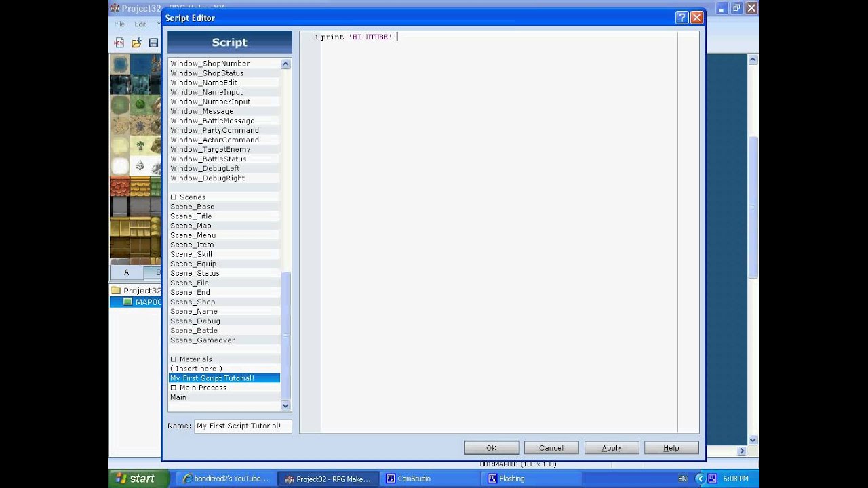This screenshot has width=868, height=488.
Task: Select the Scene_Map script
Action: 224,226
